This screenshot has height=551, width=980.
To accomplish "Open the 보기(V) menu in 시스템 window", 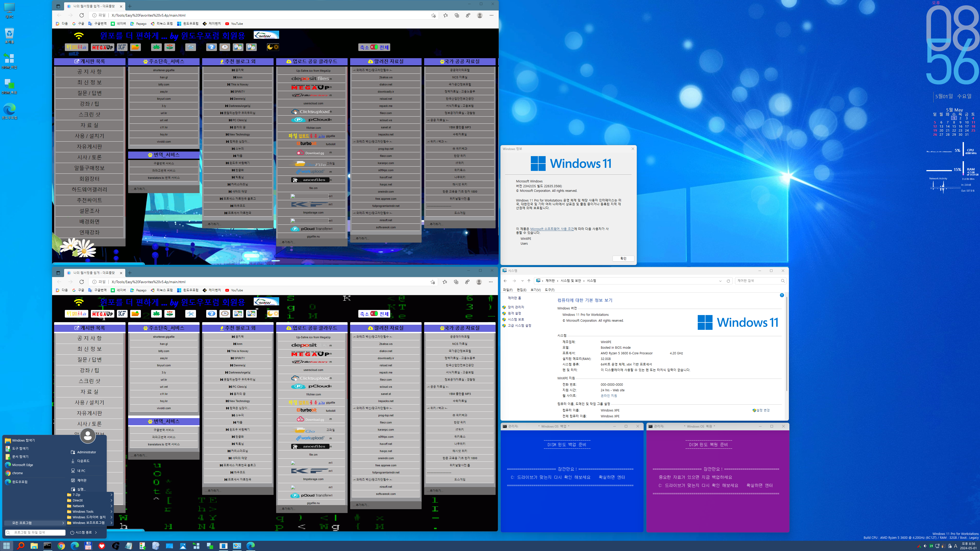I will click(536, 290).
